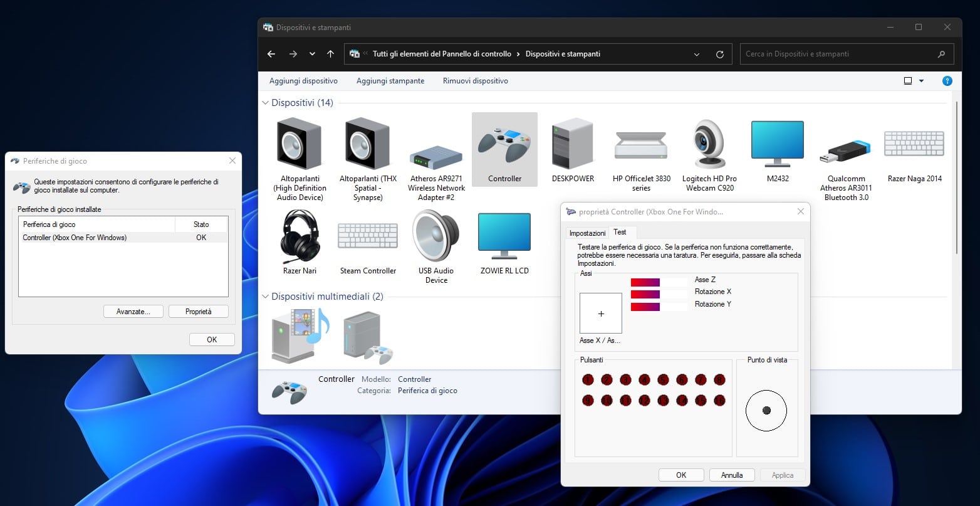The width and height of the screenshot is (980, 506).
Task: Click the Periferica di gioco column header
Action: point(97,224)
